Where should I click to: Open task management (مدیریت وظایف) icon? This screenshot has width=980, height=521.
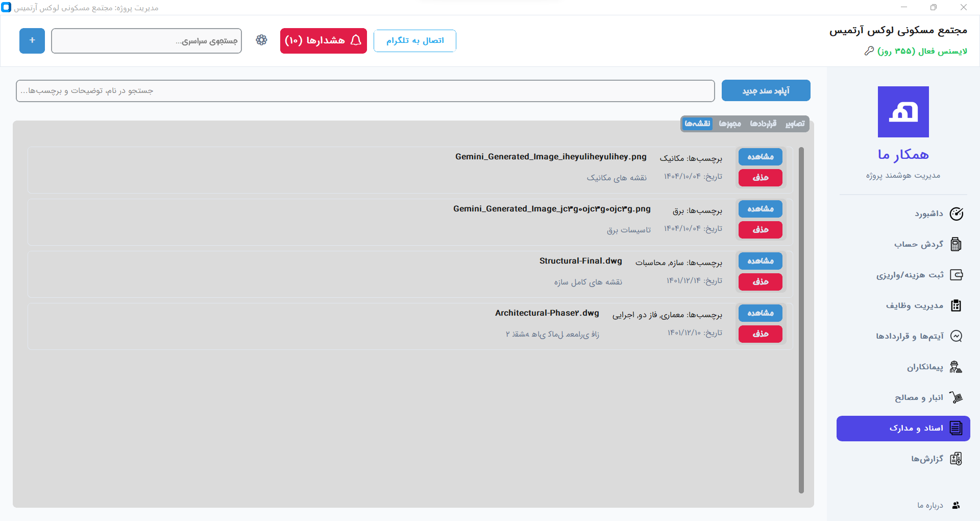[x=956, y=306]
